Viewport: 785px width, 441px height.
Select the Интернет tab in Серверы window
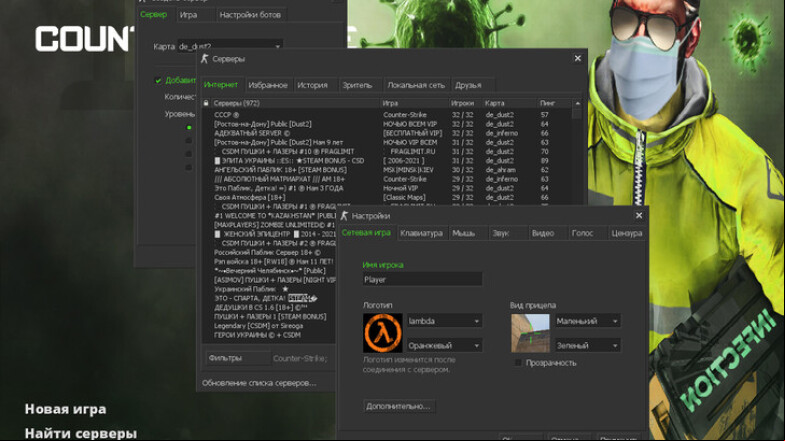coord(221,85)
